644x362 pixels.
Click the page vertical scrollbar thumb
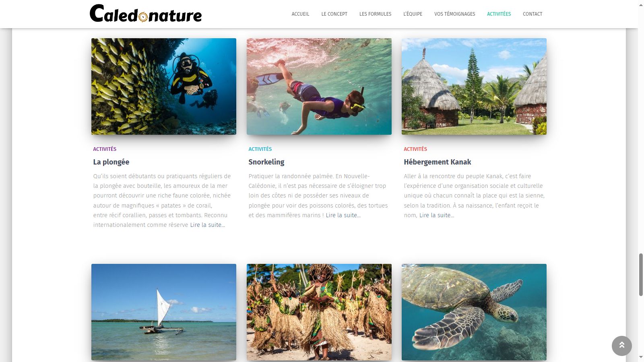641,275
